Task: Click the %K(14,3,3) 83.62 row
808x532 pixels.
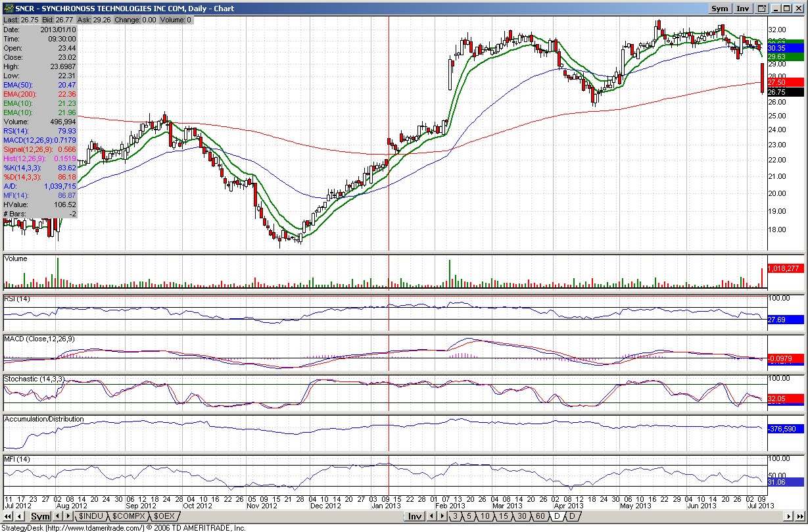Action: pos(40,168)
